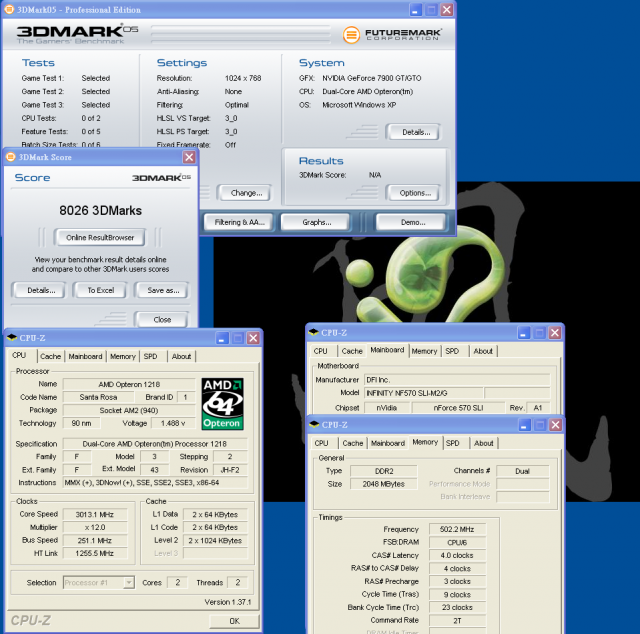Click the Multiplier value x 12.0
Screen dimensions: 640x634
(94, 527)
